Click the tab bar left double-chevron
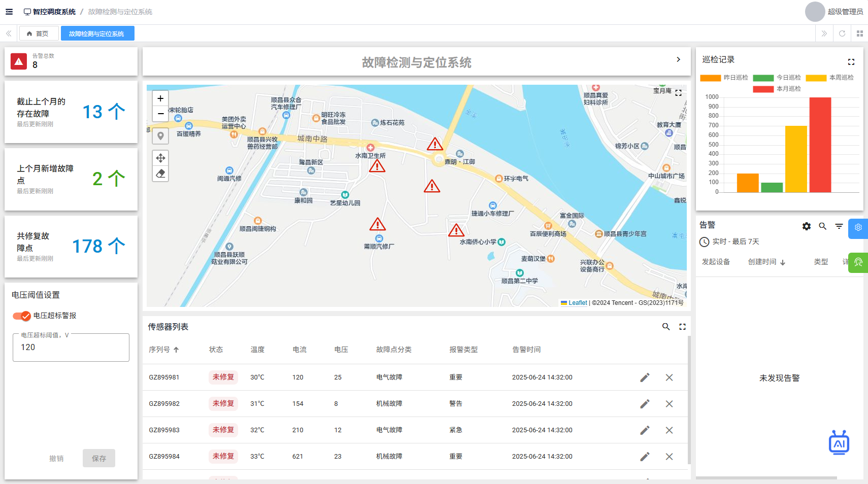The image size is (868, 484). [9, 33]
